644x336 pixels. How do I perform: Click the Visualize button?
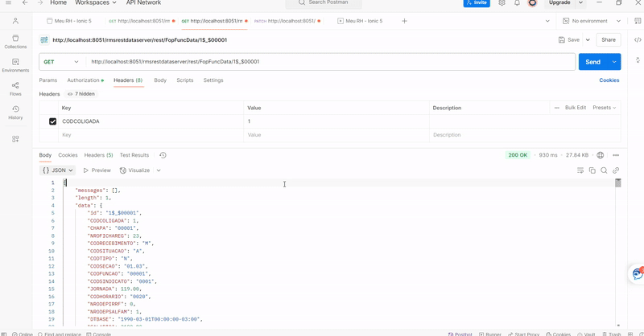pos(134,170)
